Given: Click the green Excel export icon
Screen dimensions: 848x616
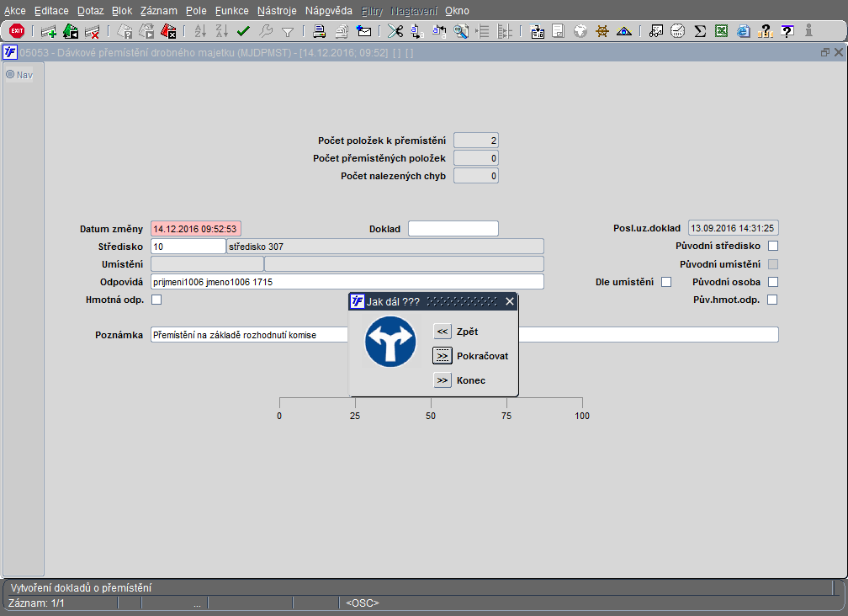Looking at the screenshot, I should coord(722,31).
